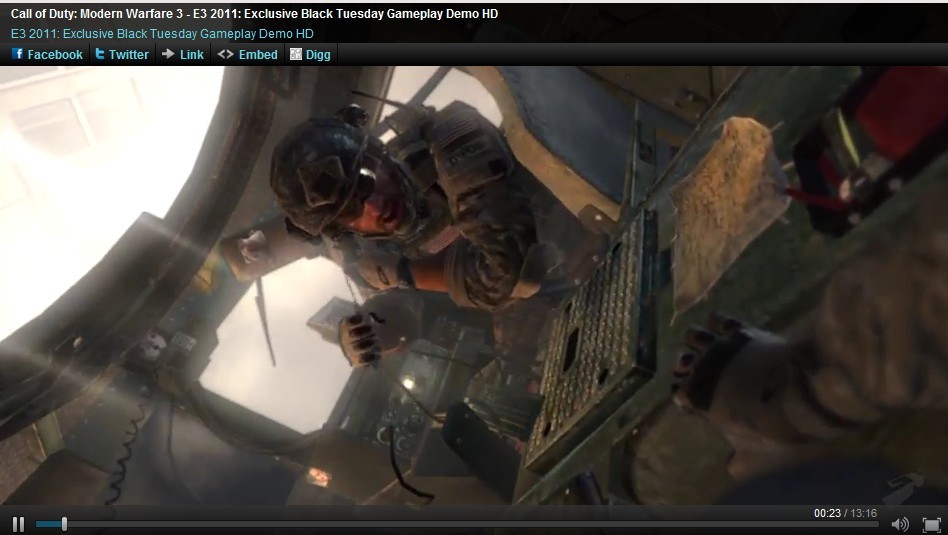The width and height of the screenshot is (948, 535).
Task: Seek to the middle of progress bar
Action: click(x=457, y=524)
